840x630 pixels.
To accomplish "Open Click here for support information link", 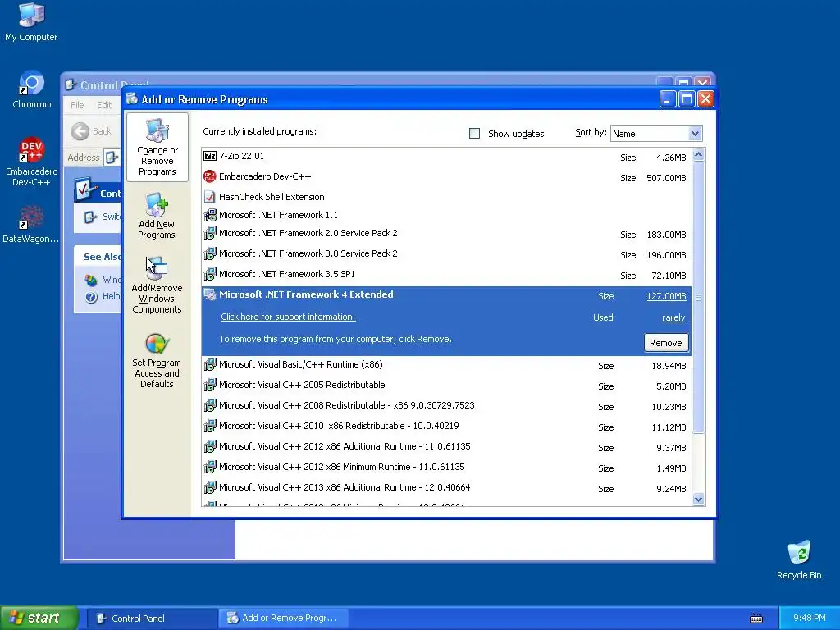I will 288,317.
